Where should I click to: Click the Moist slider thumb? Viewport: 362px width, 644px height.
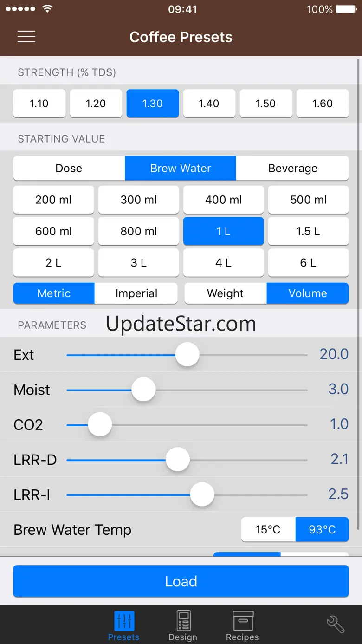click(143, 390)
